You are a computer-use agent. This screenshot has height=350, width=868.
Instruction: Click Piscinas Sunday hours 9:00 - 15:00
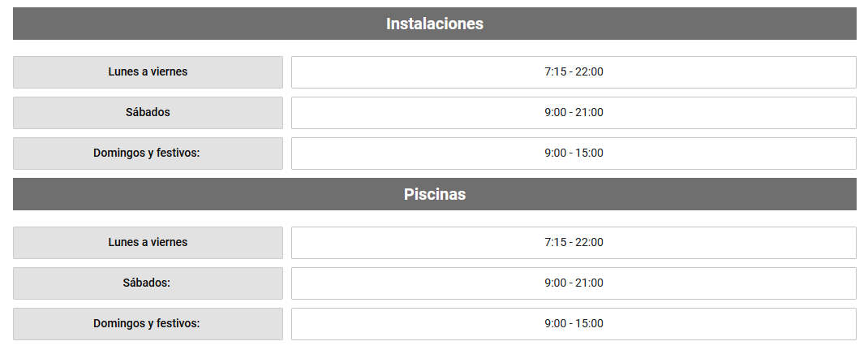pyautogui.click(x=574, y=323)
